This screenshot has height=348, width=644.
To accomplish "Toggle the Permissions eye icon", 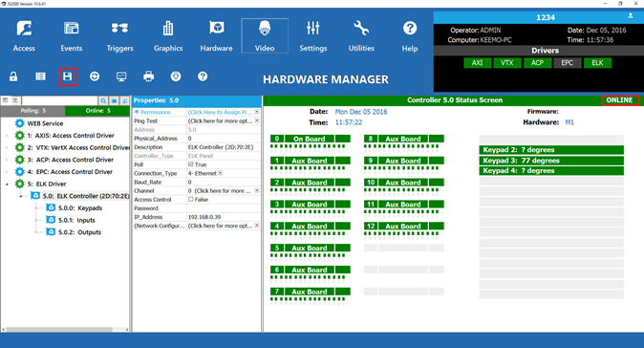I will tap(137, 112).
